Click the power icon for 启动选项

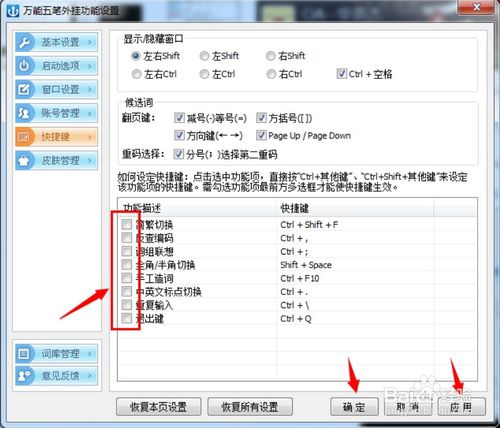pyautogui.click(x=24, y=66)
